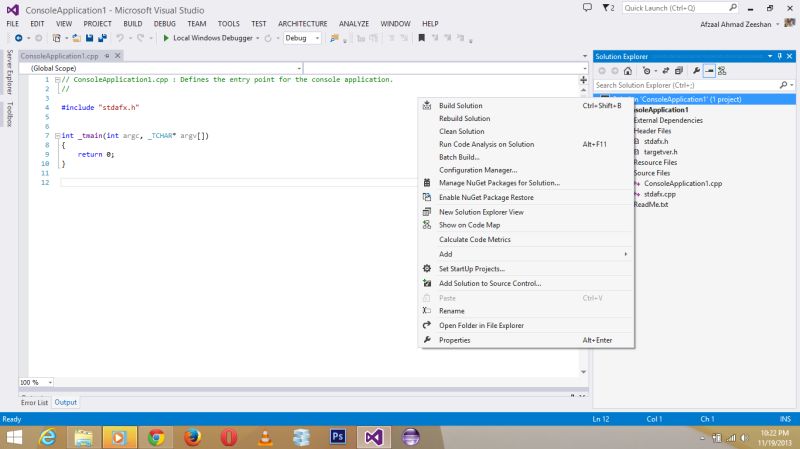Screen dimensions: 800x449
Task: Toggle auto-hide pin on Solution Explorer
Action: [780, 56]
